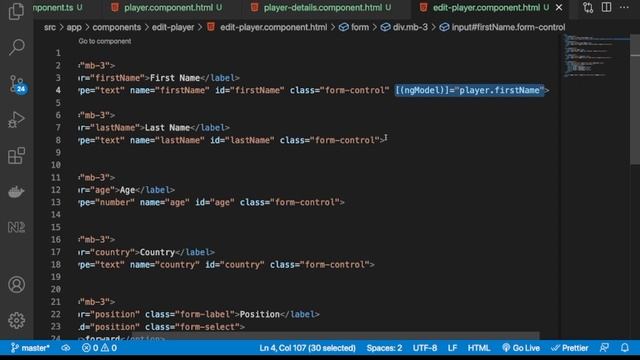640x360 pixels.
Task: Click Go Live in the status bar
Action: pos(521,348)
